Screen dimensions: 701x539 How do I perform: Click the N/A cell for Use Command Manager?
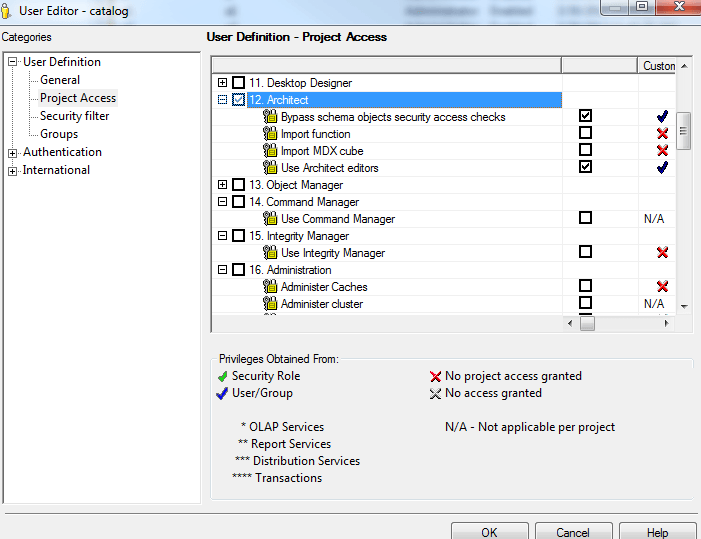pyautogui.click(x=654, y=219)
